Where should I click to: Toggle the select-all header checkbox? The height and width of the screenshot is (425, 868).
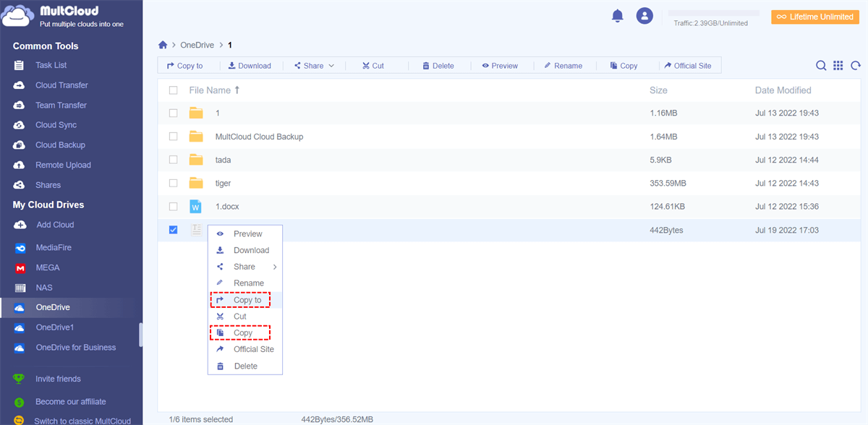tap(173, 90)
